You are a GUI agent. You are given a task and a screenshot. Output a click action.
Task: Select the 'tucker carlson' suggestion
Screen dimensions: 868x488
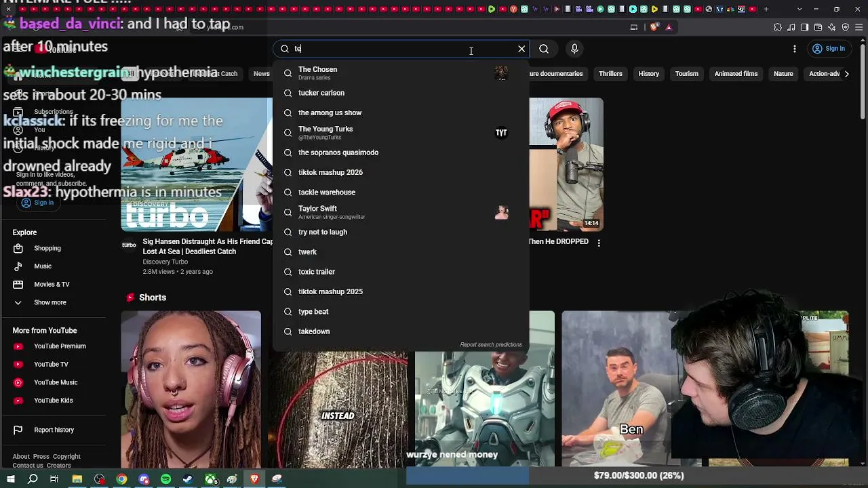401,93
